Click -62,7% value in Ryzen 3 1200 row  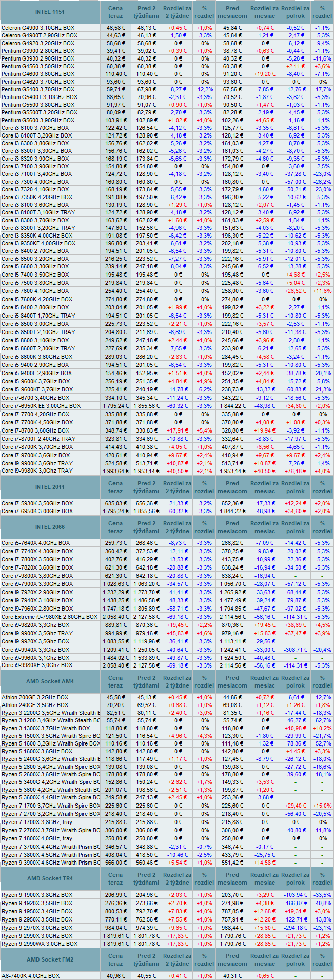click(x=322, y=720)
